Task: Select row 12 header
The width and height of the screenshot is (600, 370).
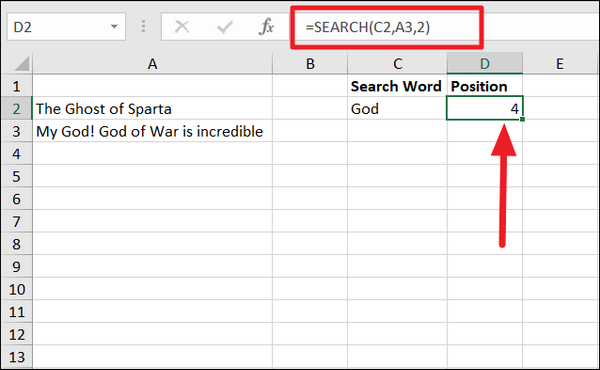Action: [17, 334]
